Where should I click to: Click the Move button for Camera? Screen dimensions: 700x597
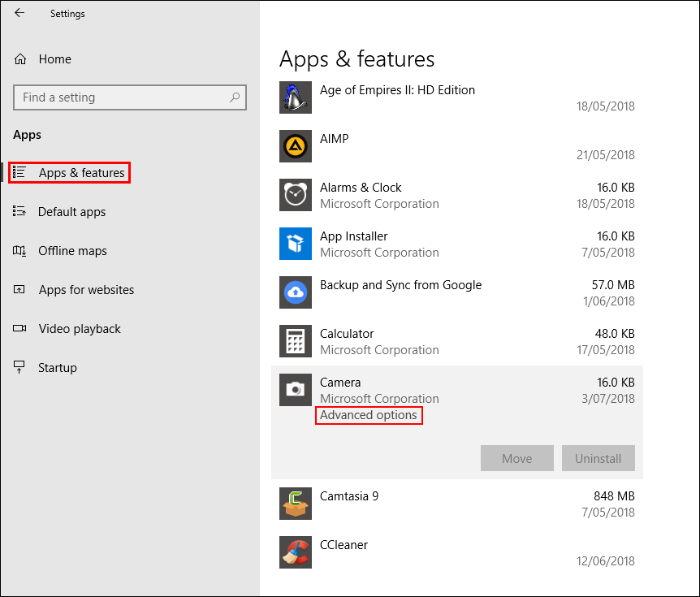point(517,457)
